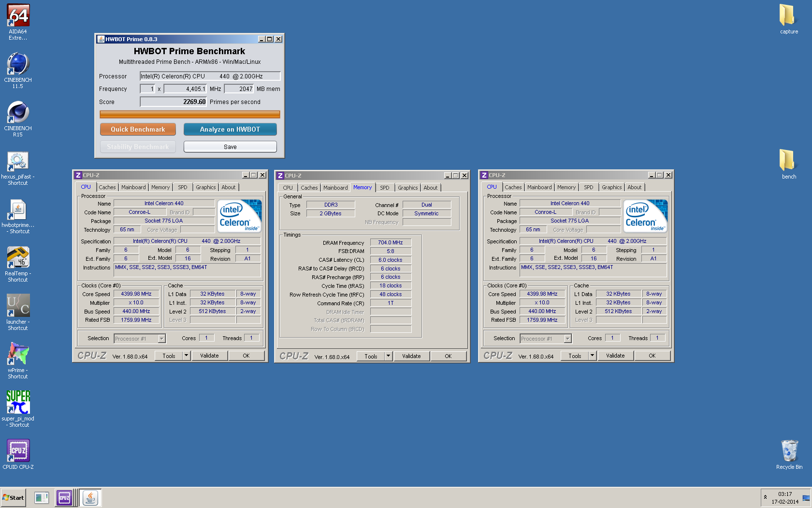Viewport: 812px width, 508px height.
Task: Open super_pi_mod shortcut icon
Action: click(18, 409)
